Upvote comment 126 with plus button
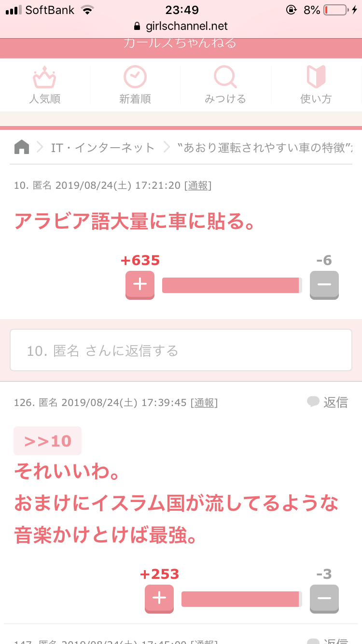The image size is (362, 644). click(x=159, y=599)
